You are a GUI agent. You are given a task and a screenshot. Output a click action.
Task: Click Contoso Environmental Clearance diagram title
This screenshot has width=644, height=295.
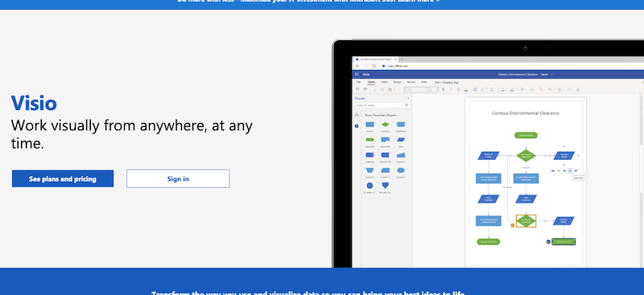click(526, 113)
